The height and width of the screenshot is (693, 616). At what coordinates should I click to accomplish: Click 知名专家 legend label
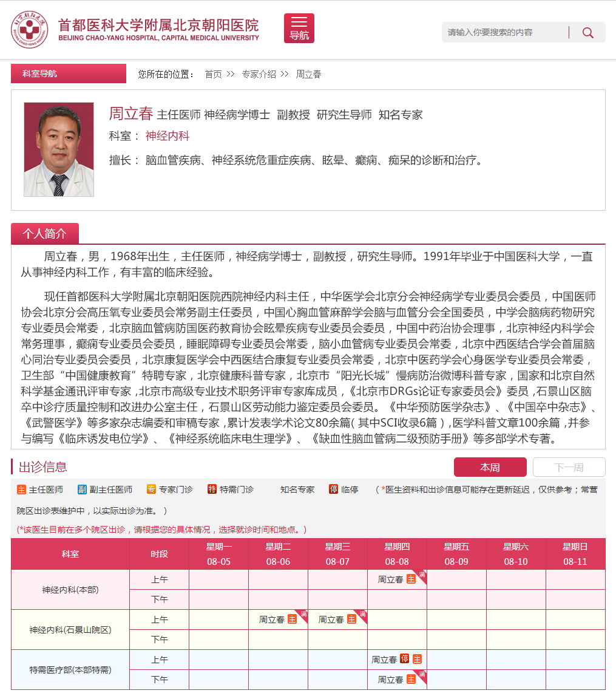(x=297, y=490)
